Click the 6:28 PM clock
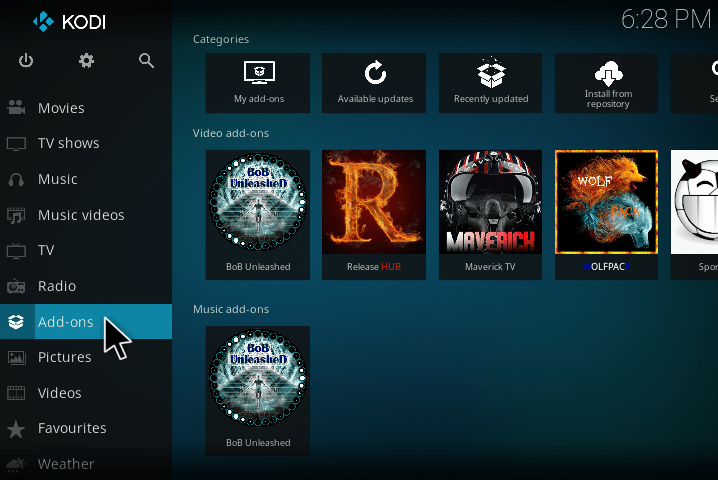718x480 pixels. (x=666, y=20)
